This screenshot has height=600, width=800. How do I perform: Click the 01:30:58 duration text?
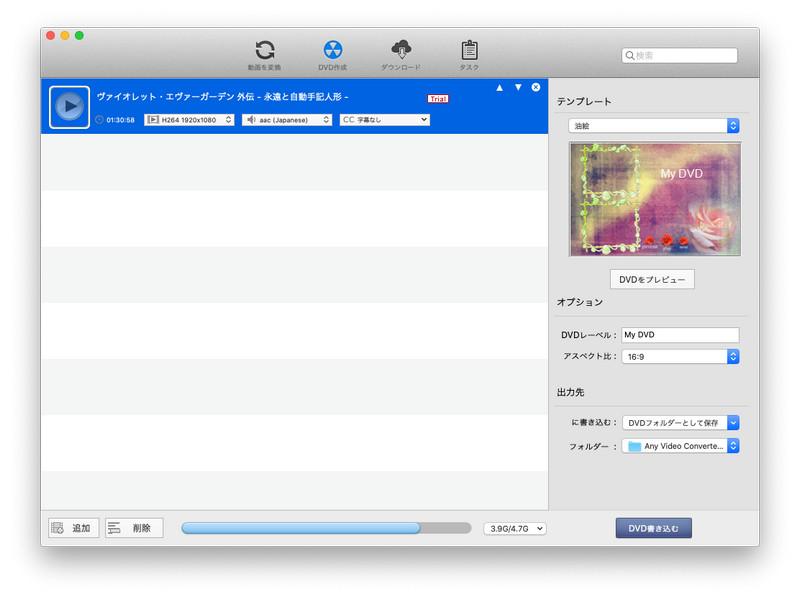[x=120, y=120]
